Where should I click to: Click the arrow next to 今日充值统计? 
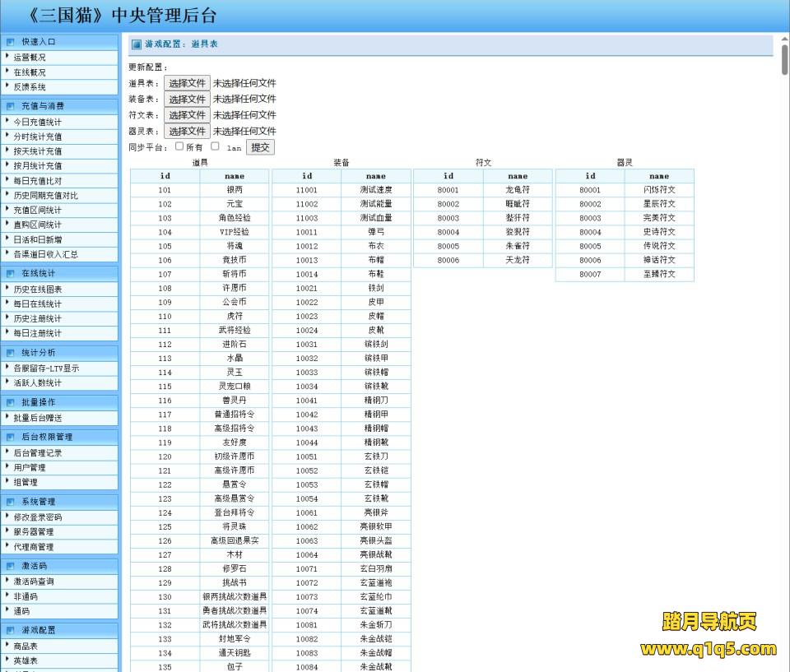(7, 121)
